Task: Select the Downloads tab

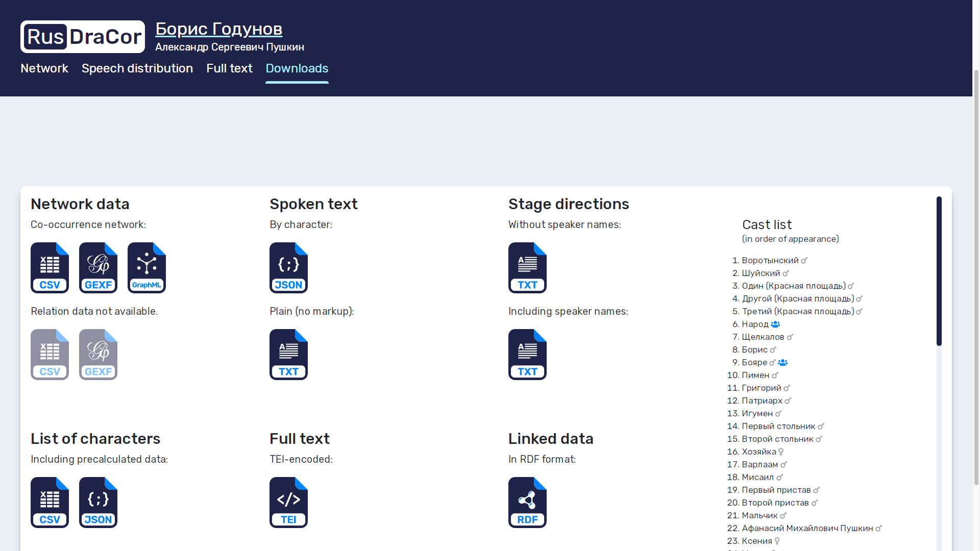Action: (x=297, y=68)
